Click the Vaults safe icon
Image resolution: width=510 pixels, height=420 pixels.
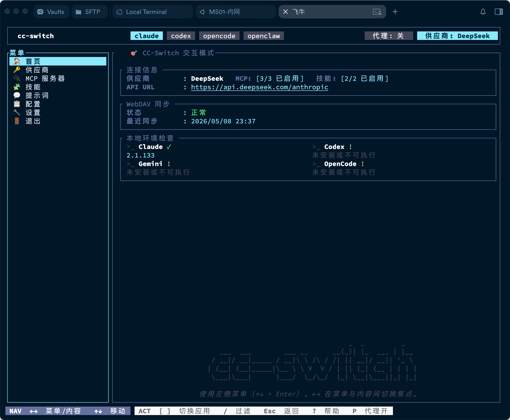pos(40,12)
